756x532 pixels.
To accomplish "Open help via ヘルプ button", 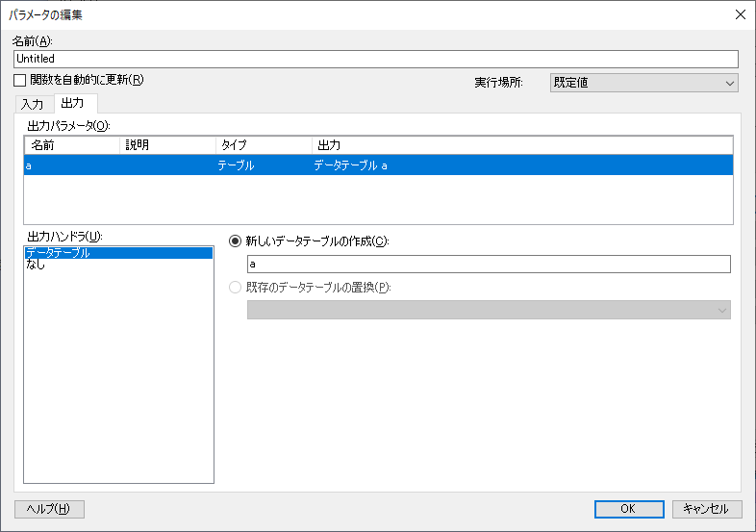I will [x=49, y=509].
